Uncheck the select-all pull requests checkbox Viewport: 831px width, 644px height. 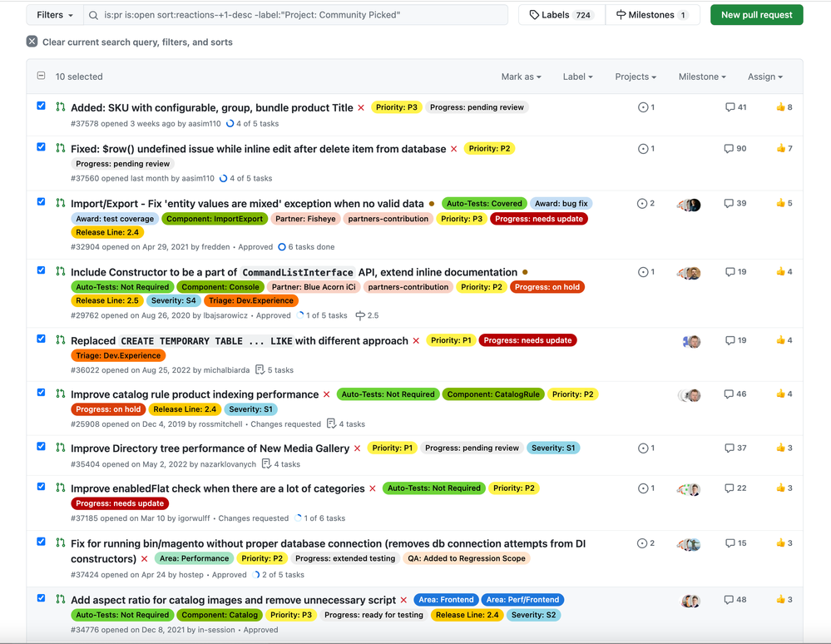(x=41, y=77)
